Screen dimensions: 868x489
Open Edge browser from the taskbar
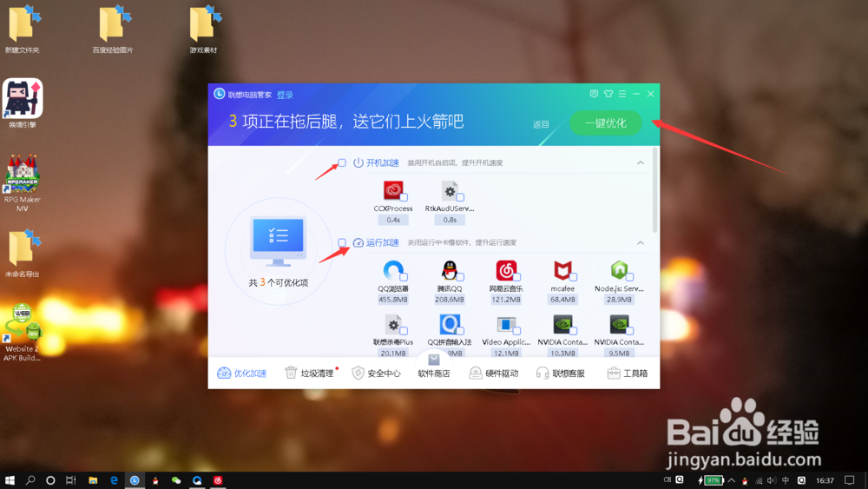click(114, 480)
